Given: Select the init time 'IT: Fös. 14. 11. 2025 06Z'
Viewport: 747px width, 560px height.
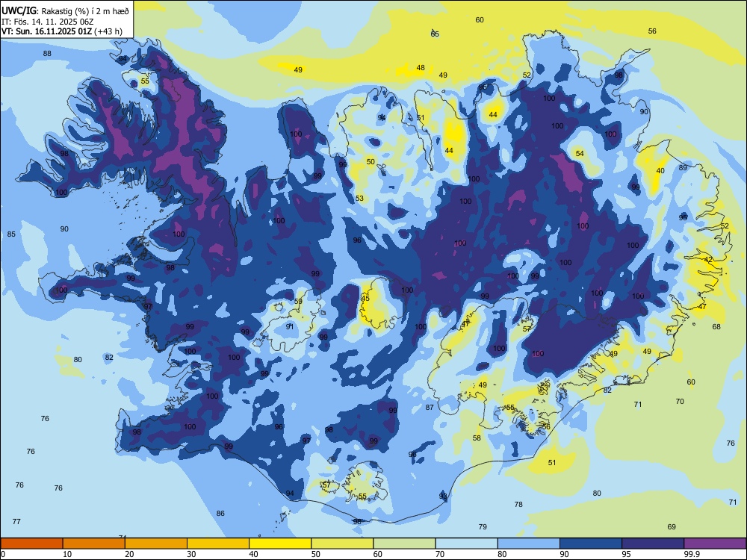Looking at the screenshot, I should (x=47, y=22).
